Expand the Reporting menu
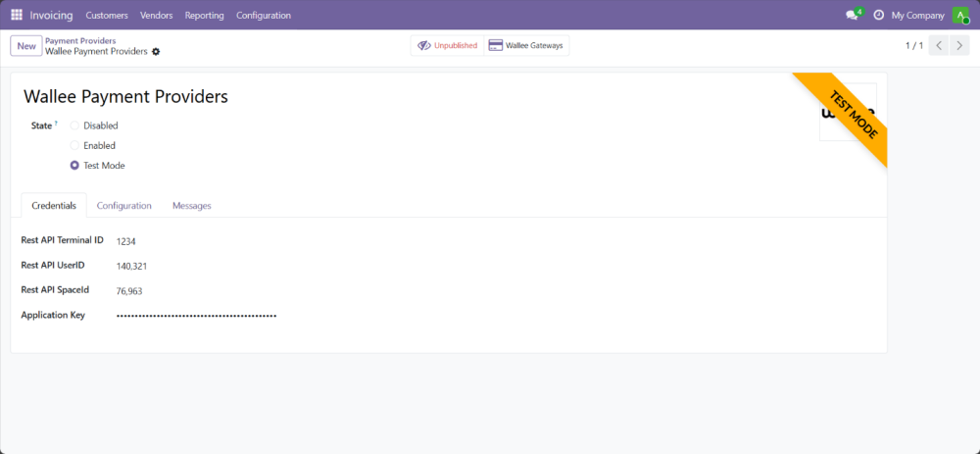This screenshot has width=980, height=454. pyautogui.click(x=203, y=15)
